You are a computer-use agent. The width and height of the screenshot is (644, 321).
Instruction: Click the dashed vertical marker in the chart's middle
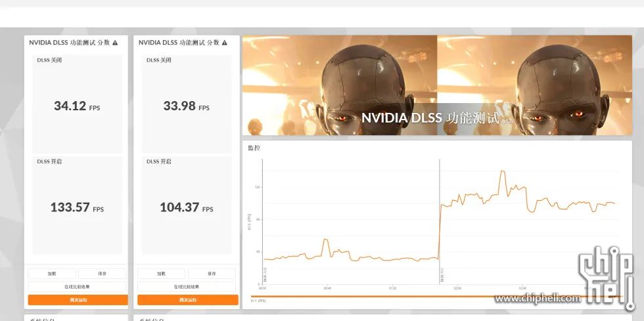coord(440,222)
